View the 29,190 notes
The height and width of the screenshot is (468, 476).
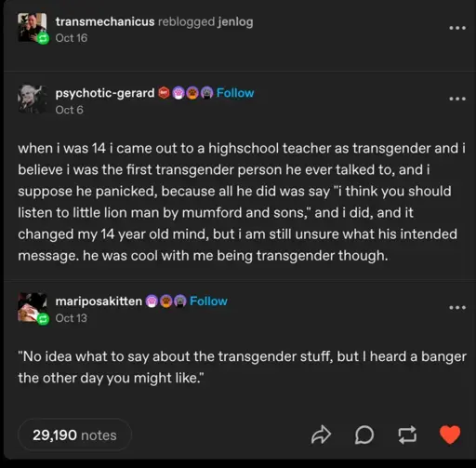[74, 435]
